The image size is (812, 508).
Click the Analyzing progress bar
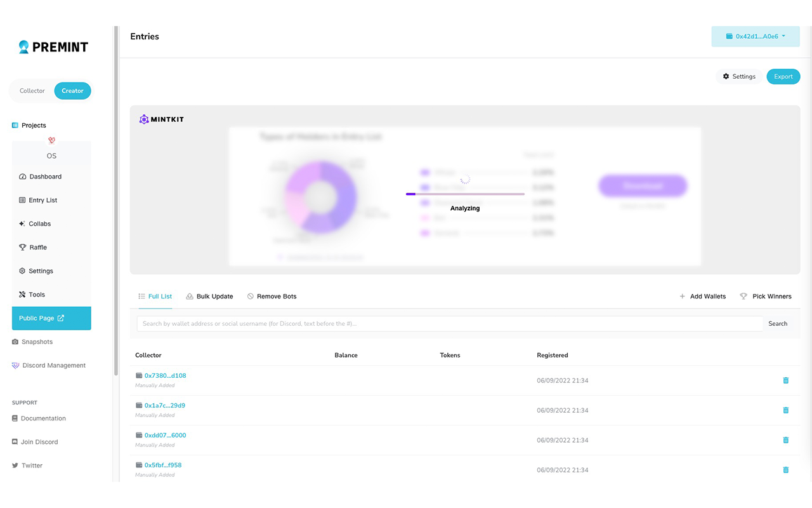[x=465, y=194]
